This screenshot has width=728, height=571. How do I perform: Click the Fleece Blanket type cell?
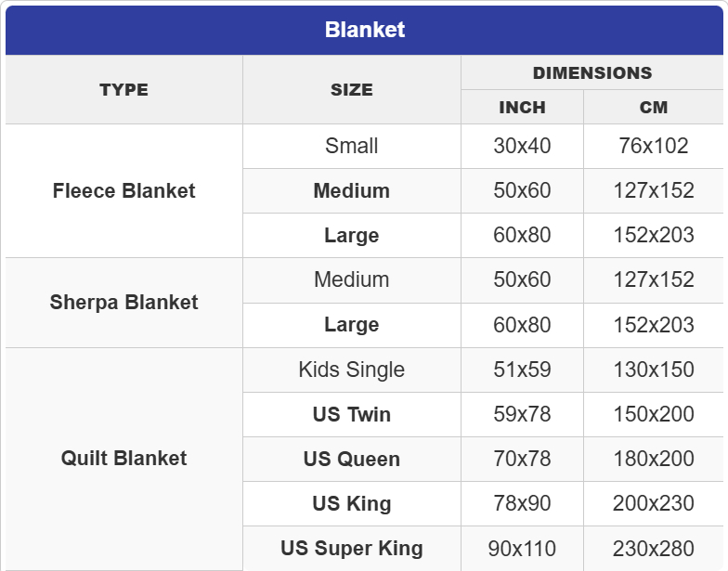pos(123,191)
